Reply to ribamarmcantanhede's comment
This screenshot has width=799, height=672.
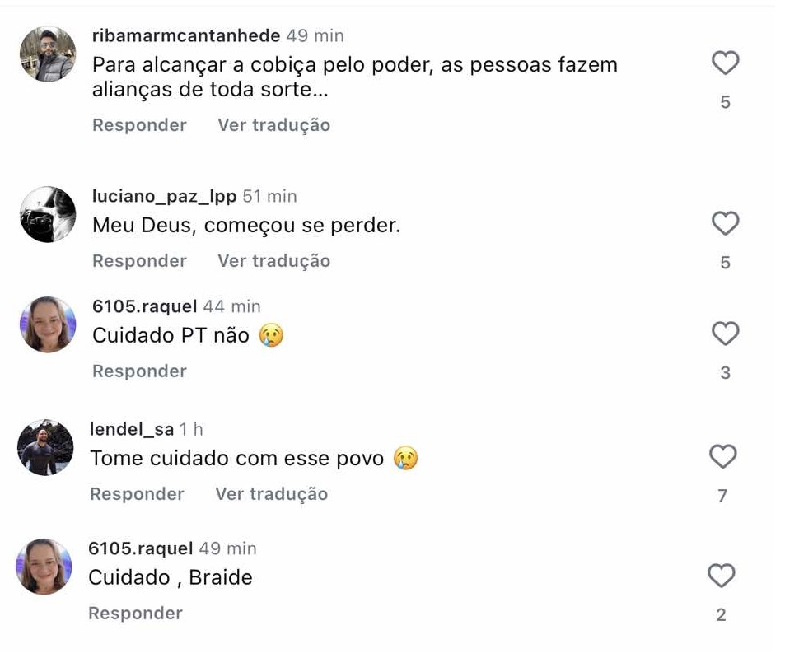click(x=139, y=125)
